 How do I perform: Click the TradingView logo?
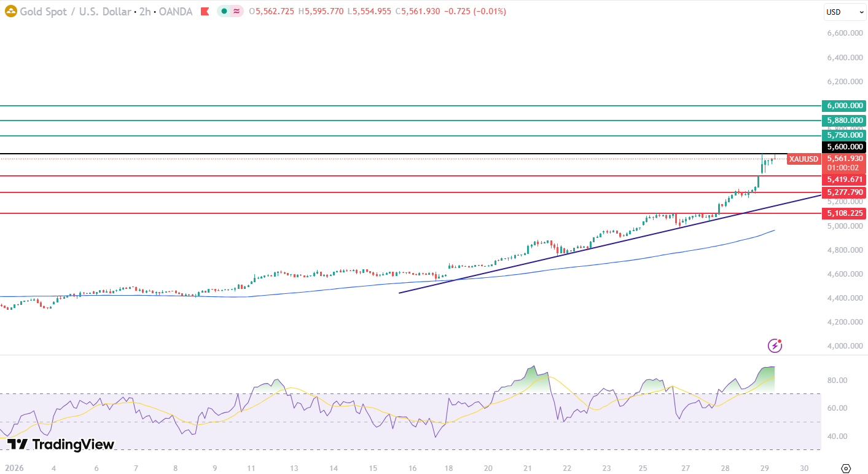point(61,444)
